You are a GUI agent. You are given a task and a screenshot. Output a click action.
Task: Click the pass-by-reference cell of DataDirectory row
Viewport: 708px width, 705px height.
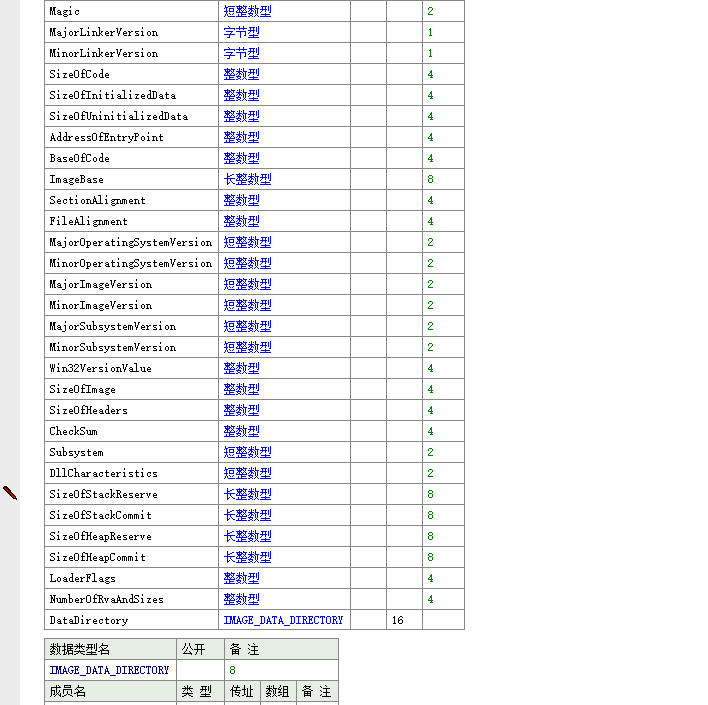click(368, 620)
